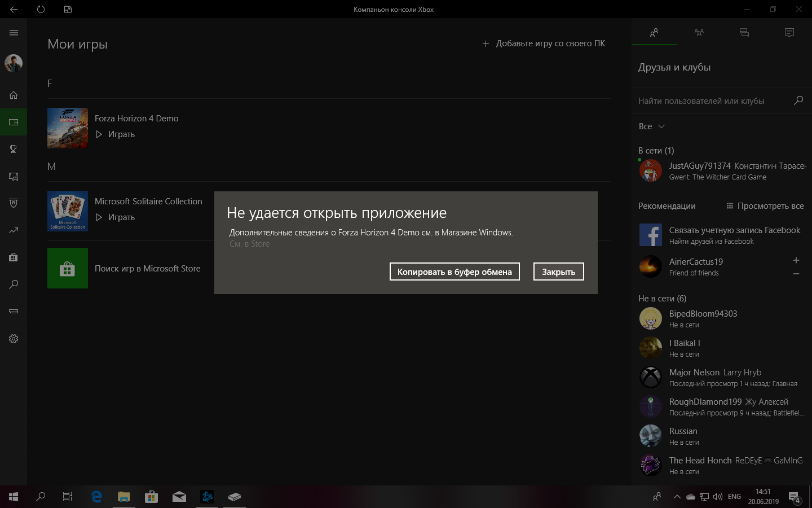Open friend The Head Honch
Image resolution: width=812 pixels, height=508 pixels.
click(722, 465)
